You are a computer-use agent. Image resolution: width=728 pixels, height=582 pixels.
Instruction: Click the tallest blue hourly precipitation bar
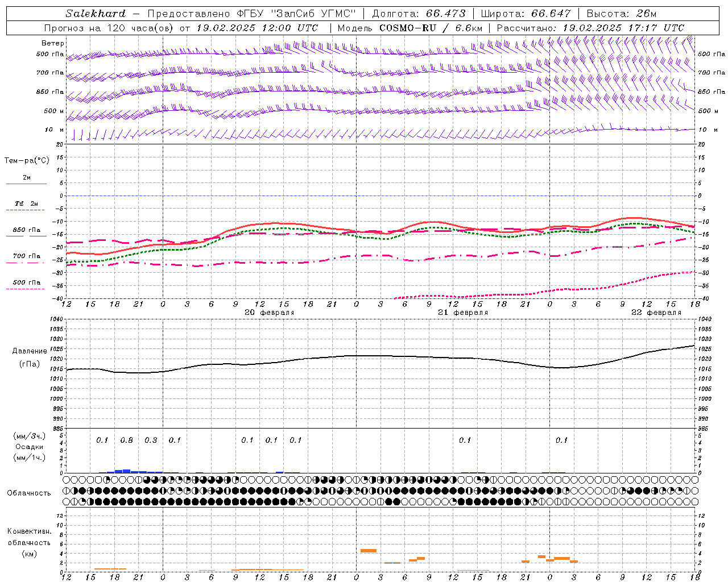coord(126,471)
